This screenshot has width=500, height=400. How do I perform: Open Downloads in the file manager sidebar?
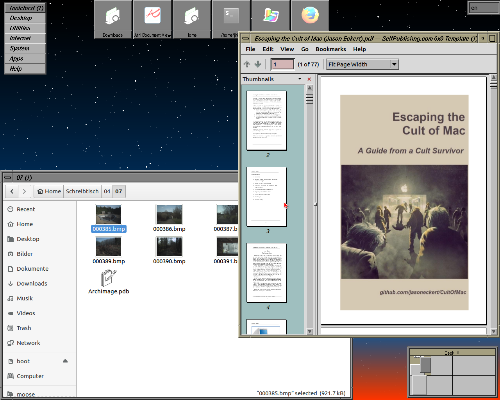(32, 283)
